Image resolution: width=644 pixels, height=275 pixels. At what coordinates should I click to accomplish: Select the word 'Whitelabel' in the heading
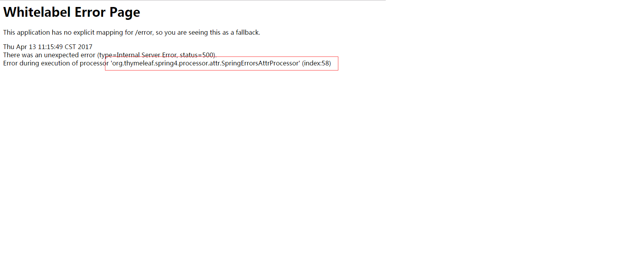[37, 12]
